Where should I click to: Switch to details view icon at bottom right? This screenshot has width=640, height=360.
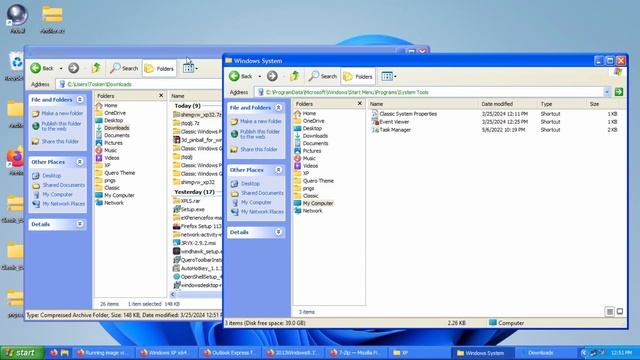click(609, 312)
